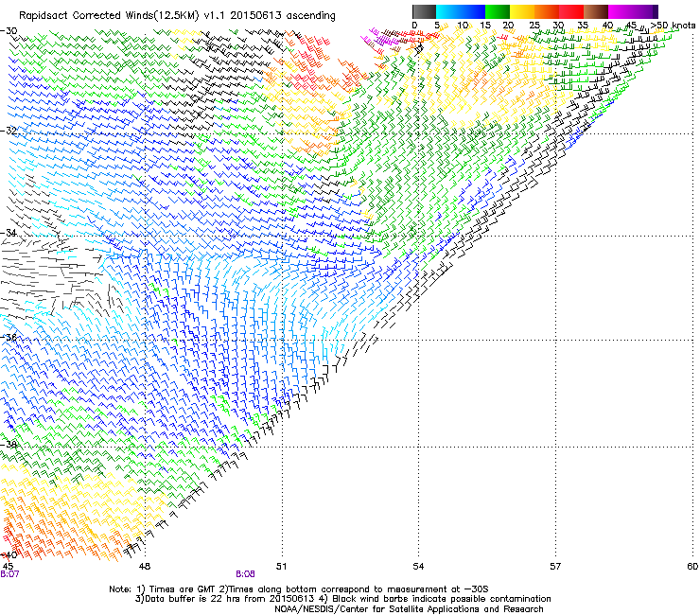Click the NOAA/NESDIS credit line

(409, 609)
